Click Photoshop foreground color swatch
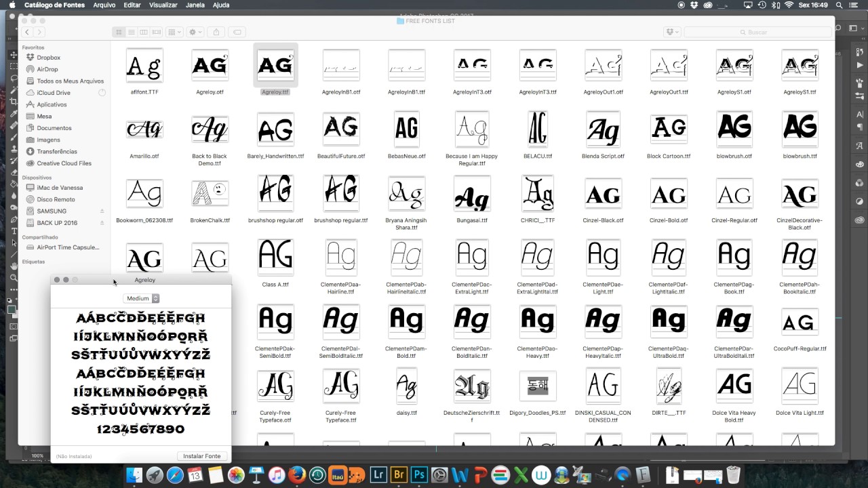This screenshot has width=868, height=488. pyautogui.click(x=11, y=309)
